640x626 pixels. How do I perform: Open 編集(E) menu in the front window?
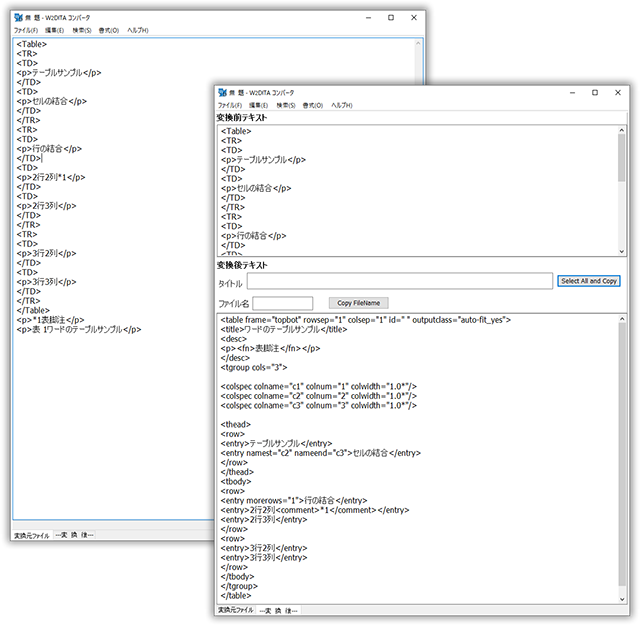click(x=258, y=105)
